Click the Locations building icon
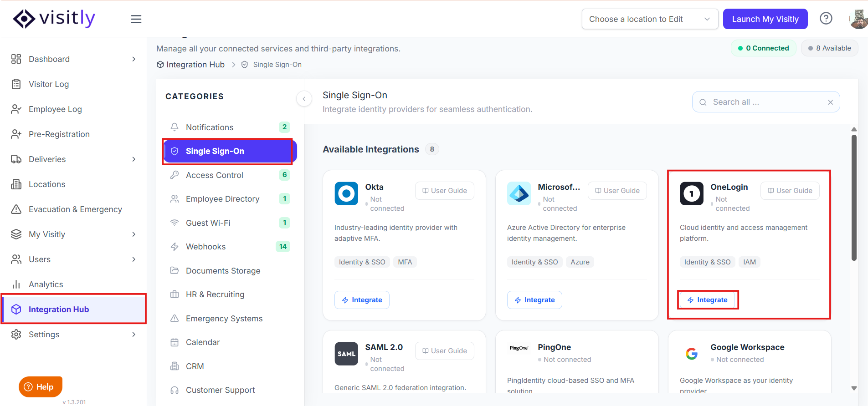The width and height of the screenshot is (868, 406). point(16,184)
